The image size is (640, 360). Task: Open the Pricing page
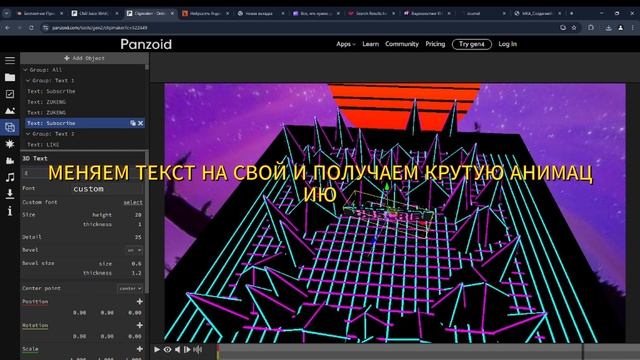(435, 44)
